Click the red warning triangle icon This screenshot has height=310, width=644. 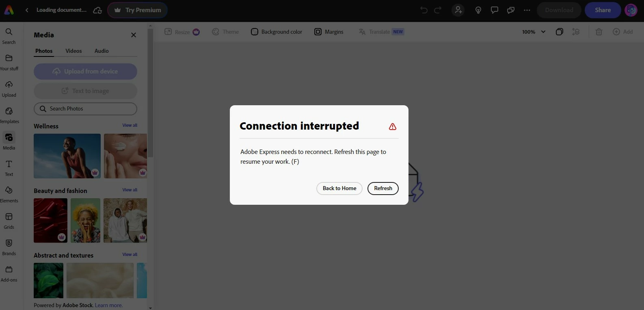393,126
